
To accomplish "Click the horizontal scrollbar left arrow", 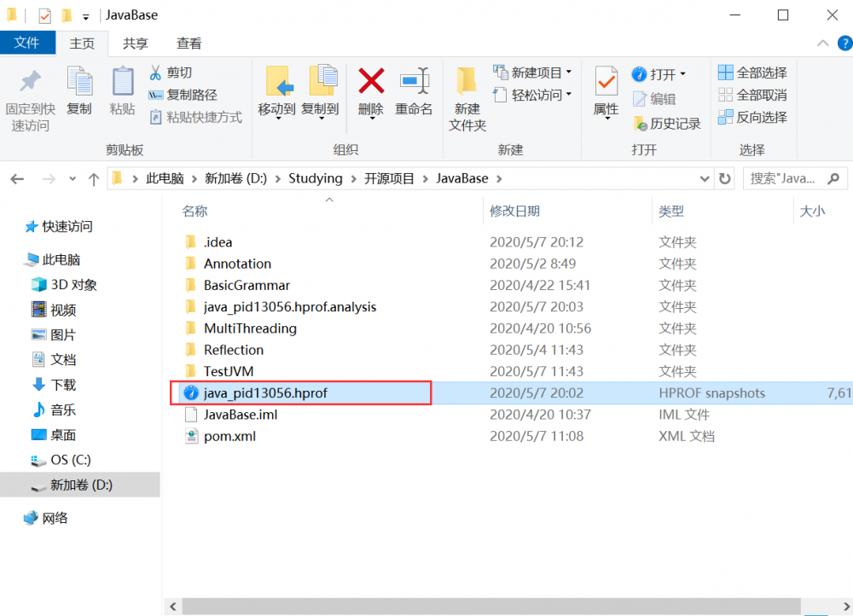I will coord(172,606).
